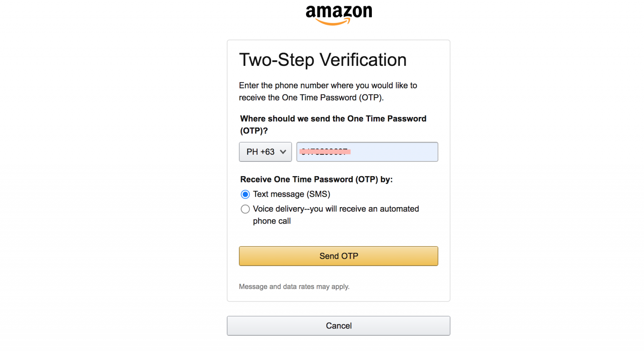
Task: Enable automated phone call delivery option
Action: click(x=245, y=209)
